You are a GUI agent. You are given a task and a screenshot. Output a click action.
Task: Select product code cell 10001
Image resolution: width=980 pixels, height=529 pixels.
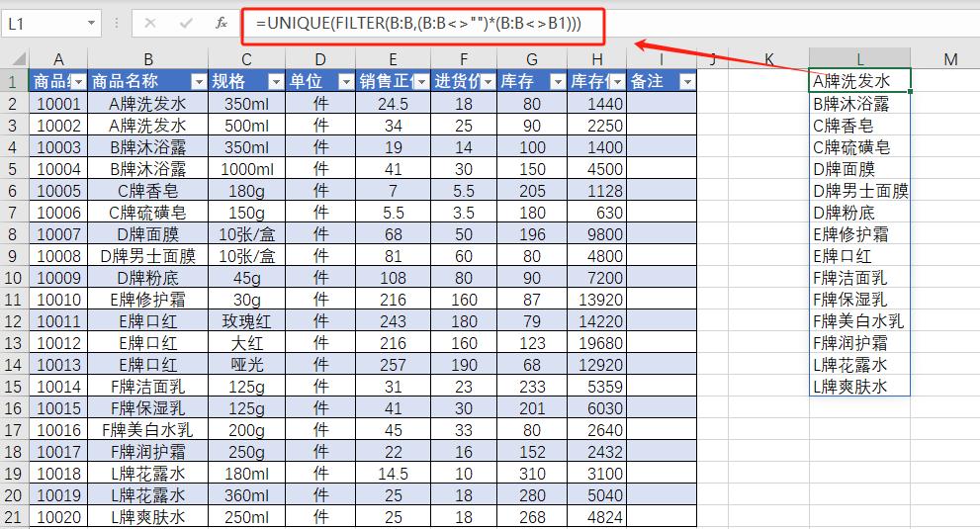tap(58, 103)
